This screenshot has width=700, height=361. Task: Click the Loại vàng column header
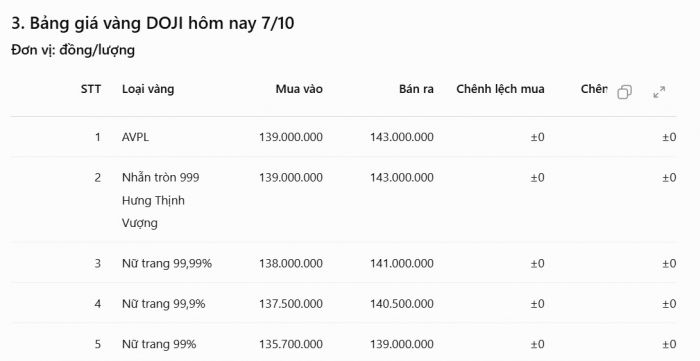click(x=148, y=89)
